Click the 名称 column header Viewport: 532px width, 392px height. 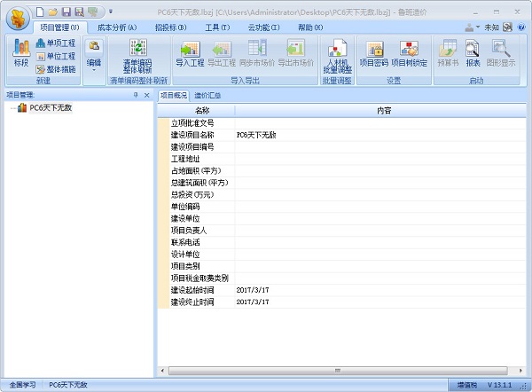coord(202,110)
